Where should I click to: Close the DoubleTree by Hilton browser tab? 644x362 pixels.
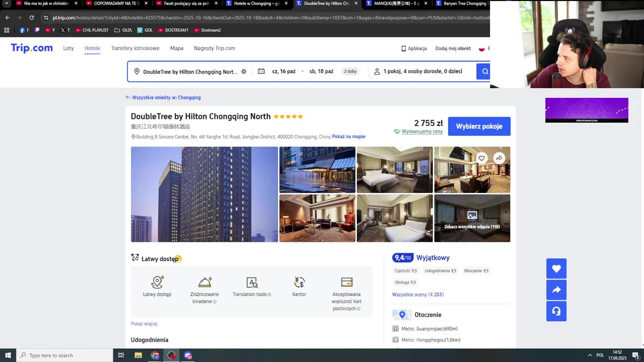[x=356, y=4]
